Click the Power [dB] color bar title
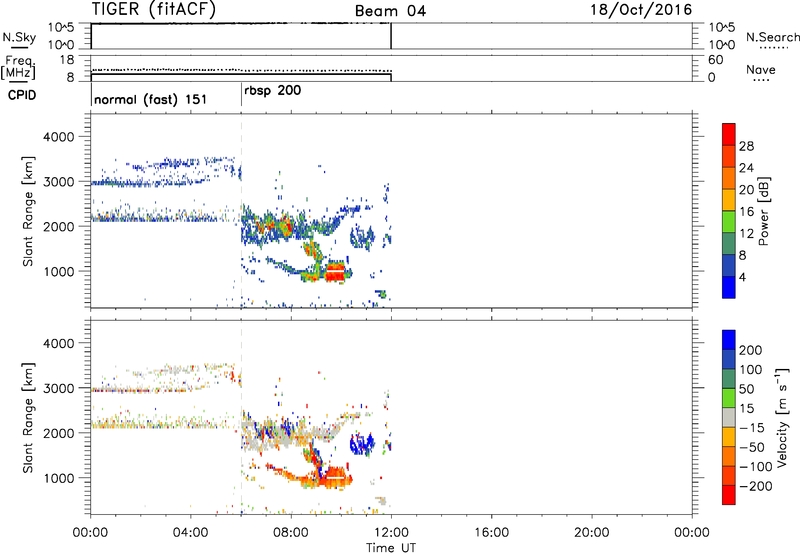 pos(764,211)
